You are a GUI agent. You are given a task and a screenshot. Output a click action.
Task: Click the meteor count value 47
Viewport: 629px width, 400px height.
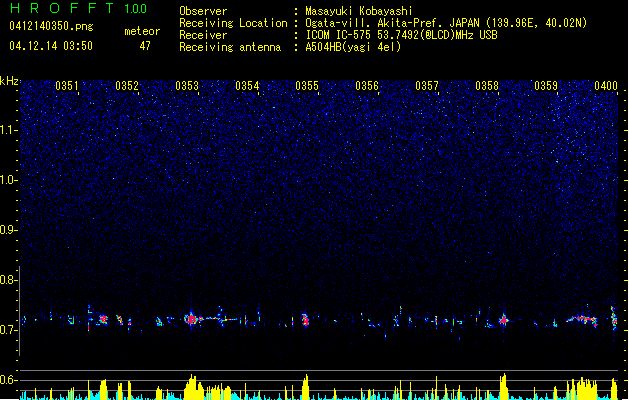(145, 46)
